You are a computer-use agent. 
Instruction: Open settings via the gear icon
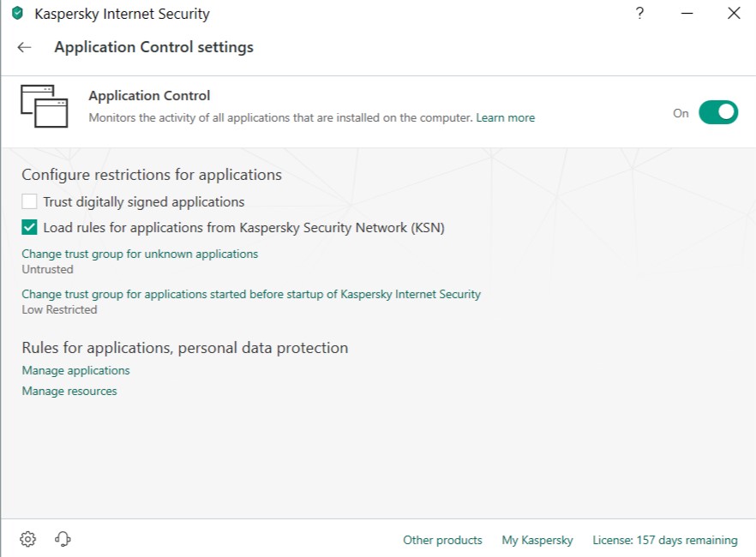pyautogui.click(x=28, y=539)
